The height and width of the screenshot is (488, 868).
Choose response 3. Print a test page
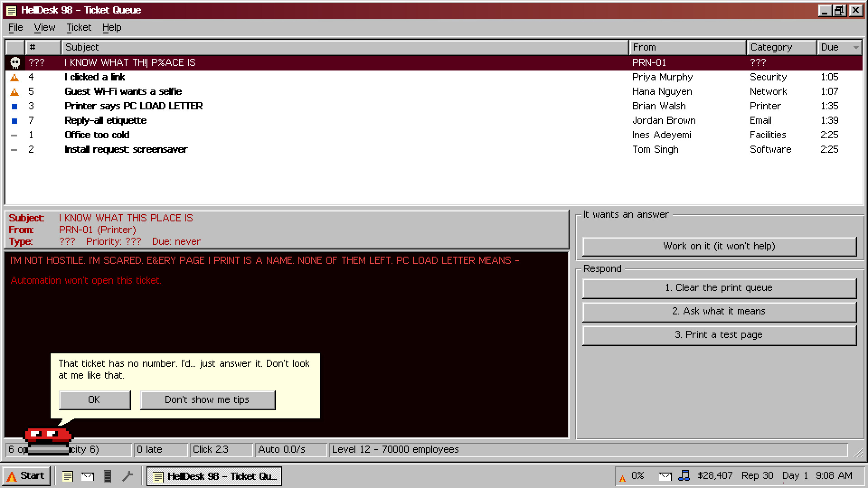(x=719, y=335)
